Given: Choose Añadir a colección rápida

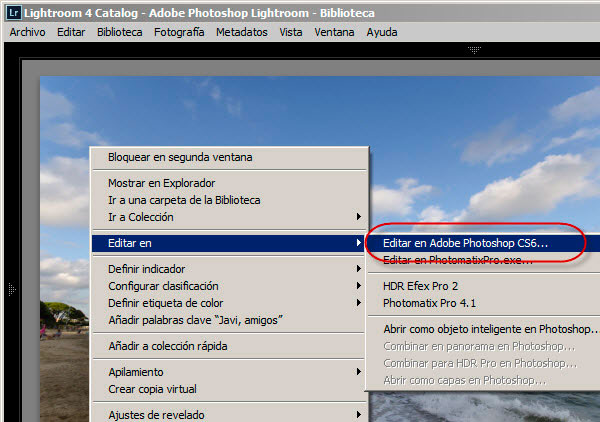Looking at the screenshot, I should [x=230, y=346].
